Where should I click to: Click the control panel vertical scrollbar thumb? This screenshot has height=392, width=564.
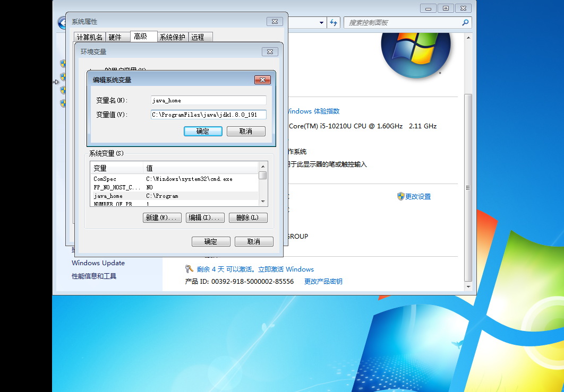pyautogui.click(x=468, y=188)
